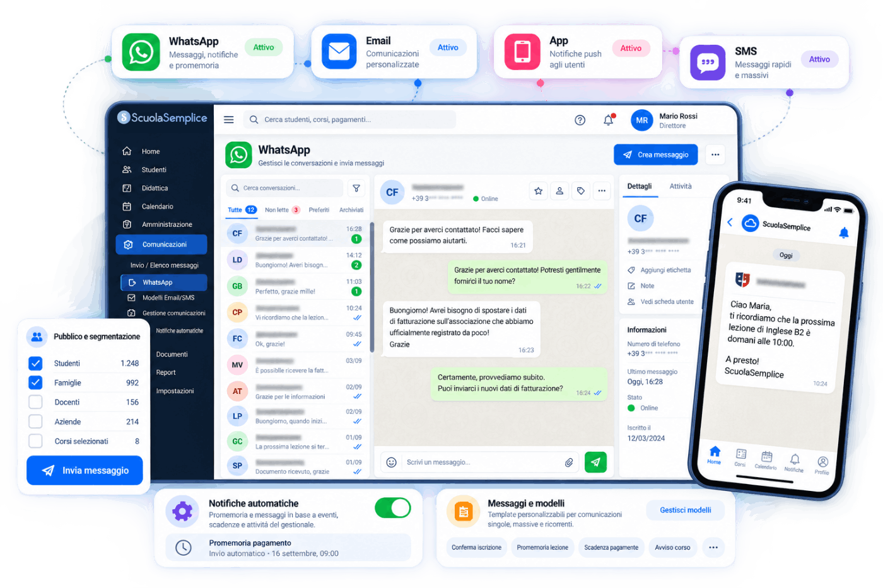Open contact profile icon in chat header
The height and width of the screenshot is (588, 883).
point(559,191)
